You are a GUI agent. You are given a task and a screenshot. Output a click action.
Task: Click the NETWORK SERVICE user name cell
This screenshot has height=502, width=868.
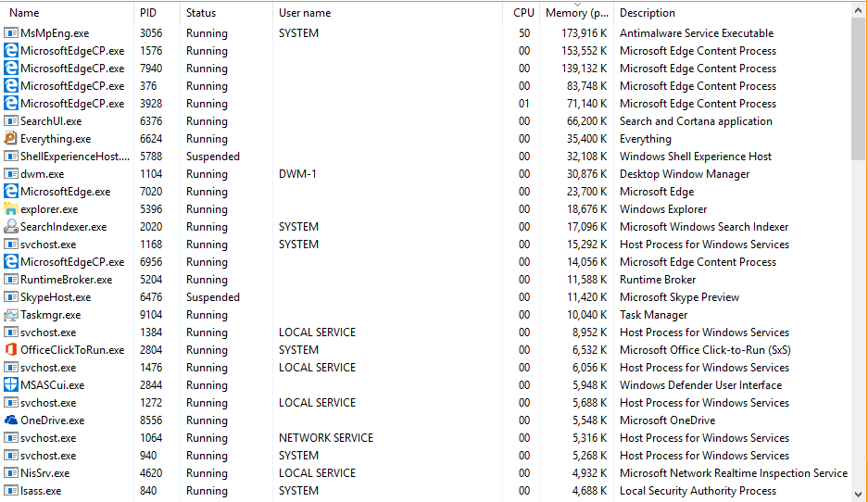coord(326,438)
